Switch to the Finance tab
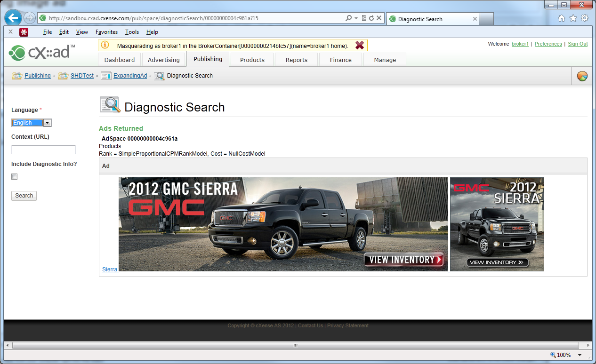Image resolution: width=596 pixels, height=364 pixels. click(341, 60)
